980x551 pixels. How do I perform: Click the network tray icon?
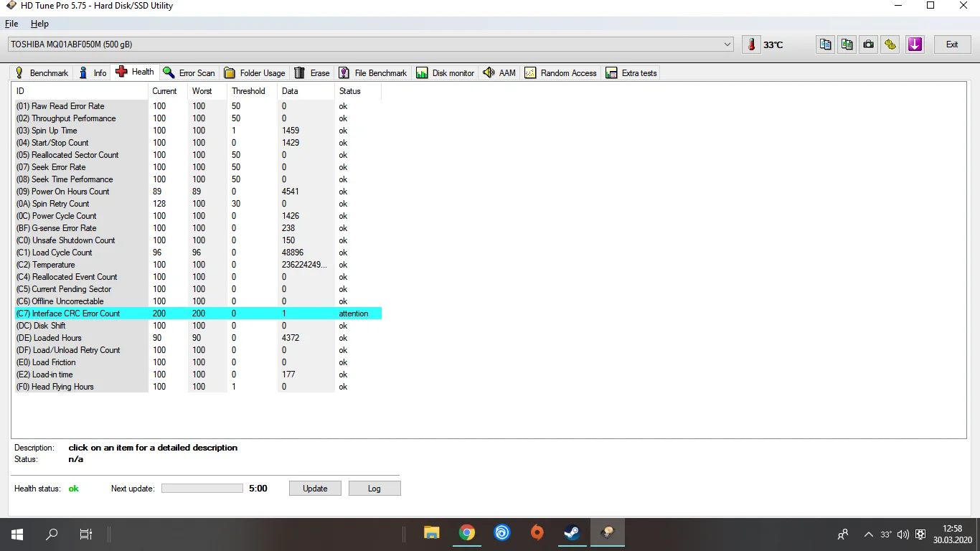(x=920, y=534)
